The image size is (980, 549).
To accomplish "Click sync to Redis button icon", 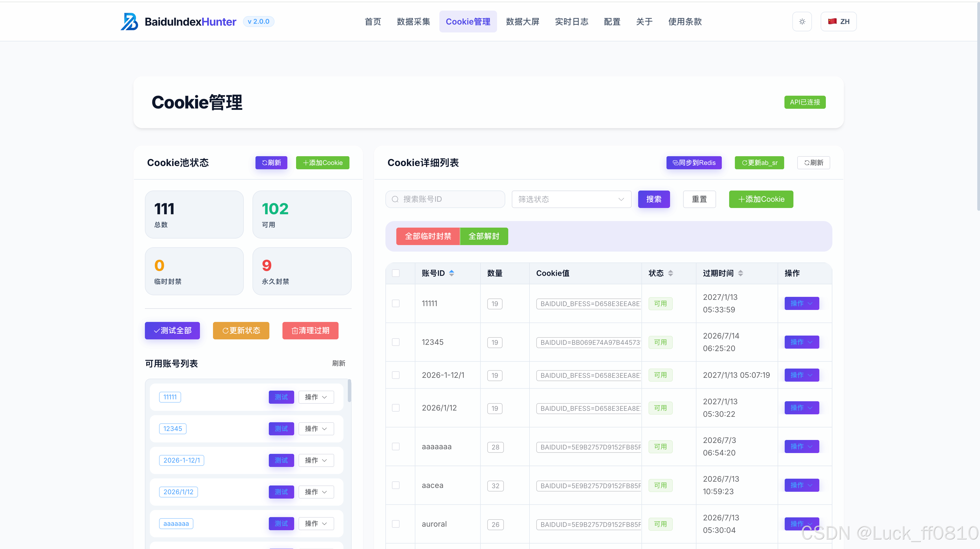I will 675,162.
